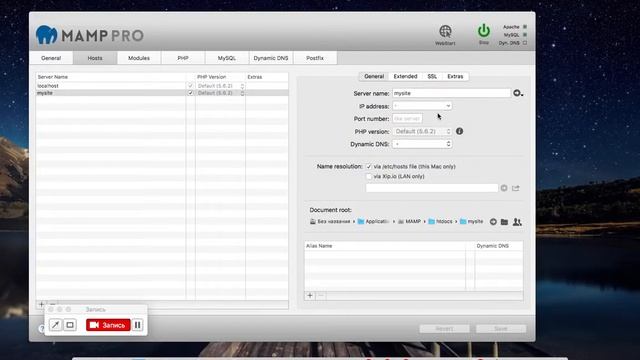Select SSL host sub-tab
This screenshot has height=360, width=640.
coord(432,76)
